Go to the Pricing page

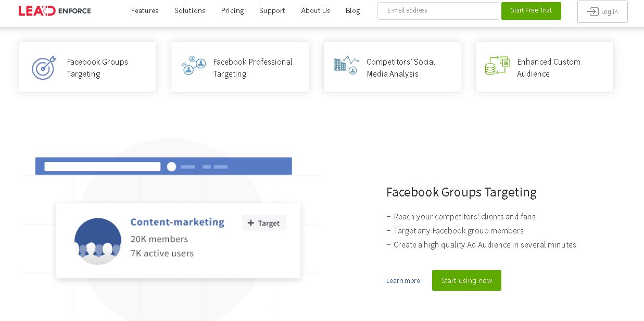click(232, 10)
